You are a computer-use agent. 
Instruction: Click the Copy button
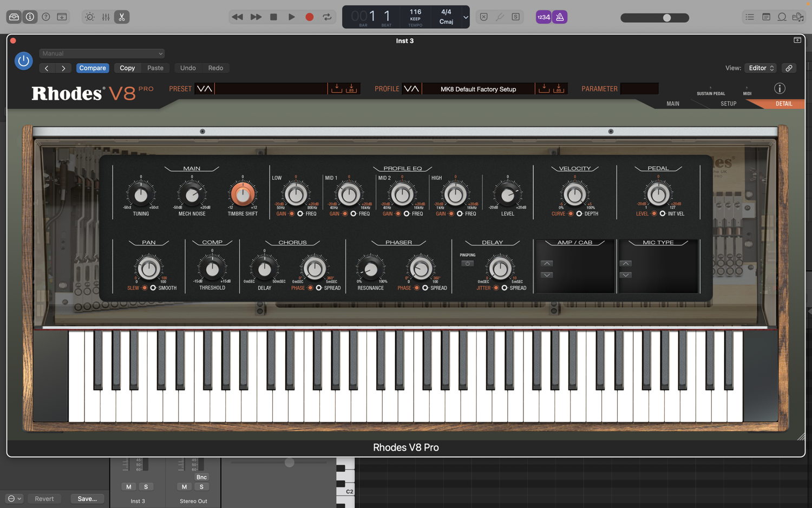(127, 68)
